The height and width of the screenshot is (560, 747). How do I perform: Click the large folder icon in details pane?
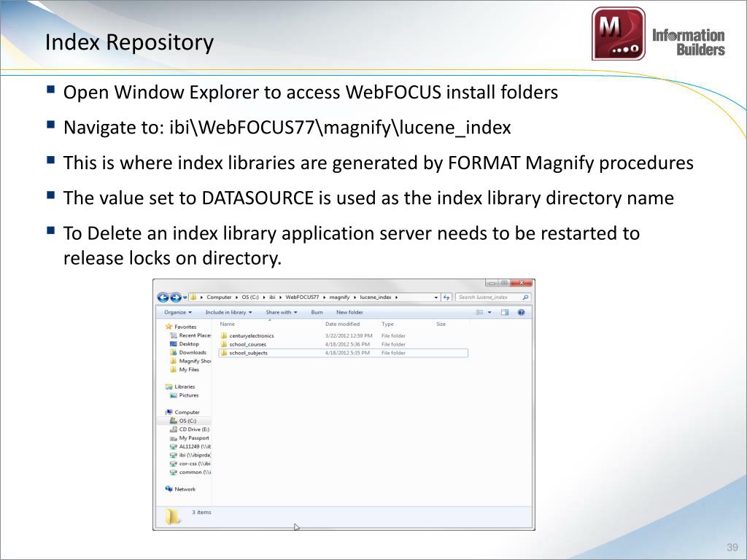pos(172,516)
